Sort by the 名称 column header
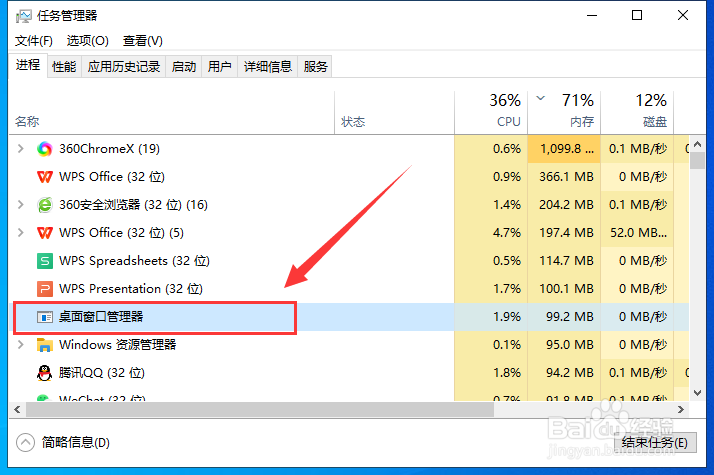 click(172, 113)
